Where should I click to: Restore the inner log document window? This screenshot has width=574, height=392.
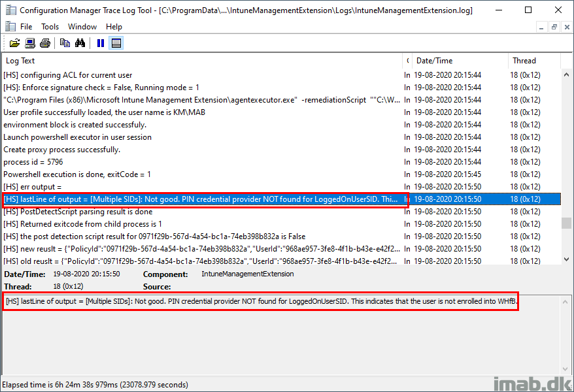click(554, 27)
